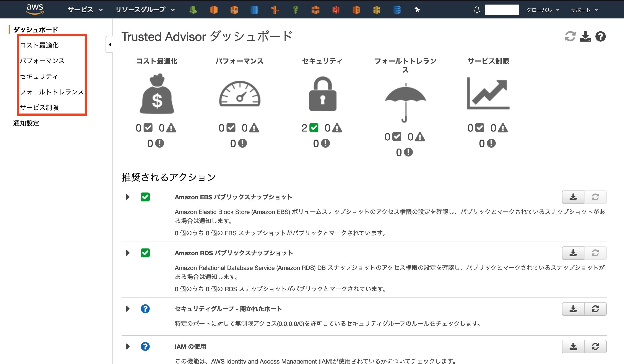
Task: Click the パフォーマンス dashboard heading
Action: click(239, 61)
